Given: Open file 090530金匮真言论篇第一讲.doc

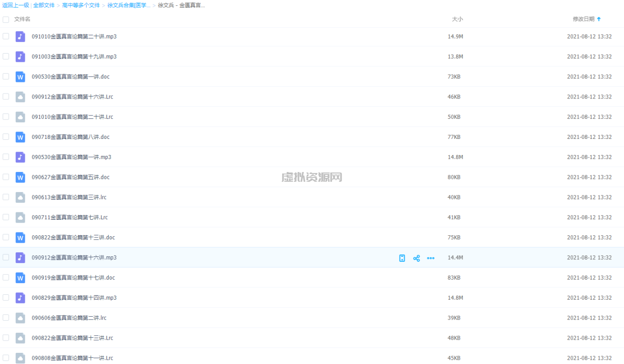Looking at the screenshot, I should pos(71,77).
